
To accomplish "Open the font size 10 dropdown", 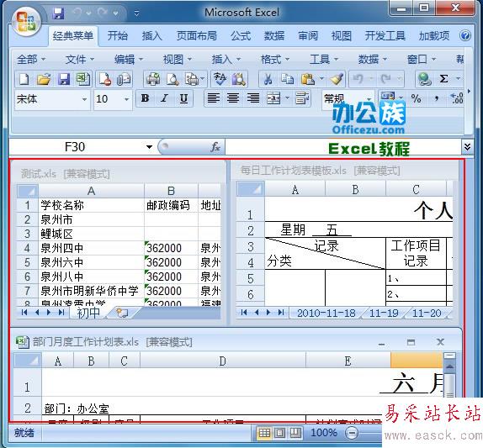I will click(126, 99).
